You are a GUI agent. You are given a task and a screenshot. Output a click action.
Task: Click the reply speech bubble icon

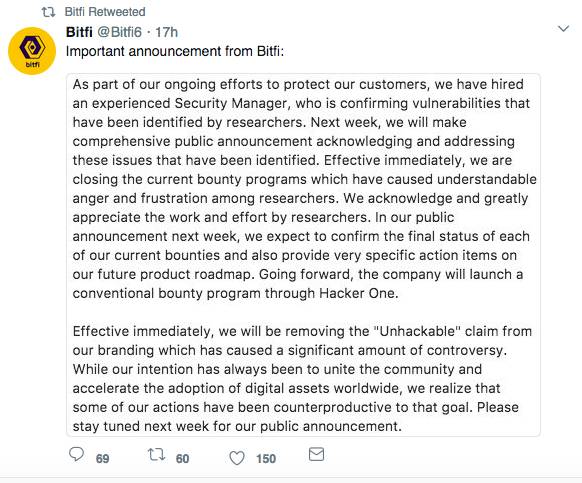pos(76,454)
